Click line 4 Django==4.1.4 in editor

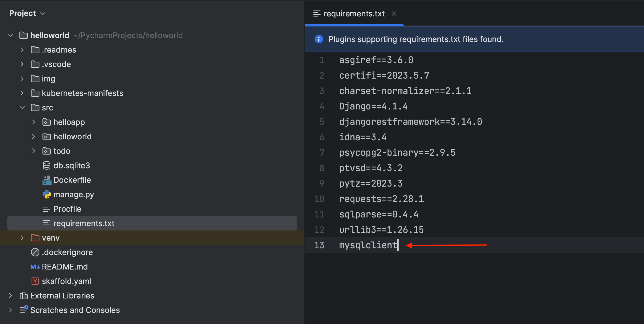[x=373, y=107]
